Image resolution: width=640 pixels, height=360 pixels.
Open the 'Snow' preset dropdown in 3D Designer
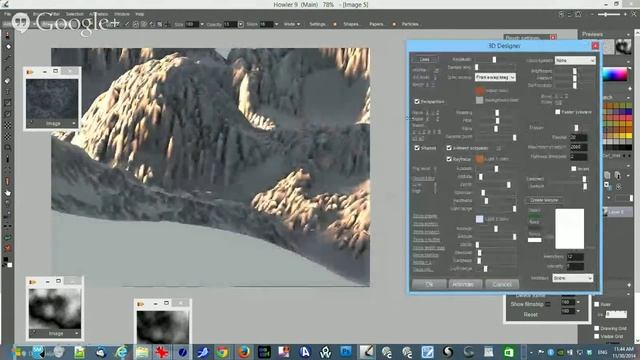pyautogui.click(x=572, y=278)
